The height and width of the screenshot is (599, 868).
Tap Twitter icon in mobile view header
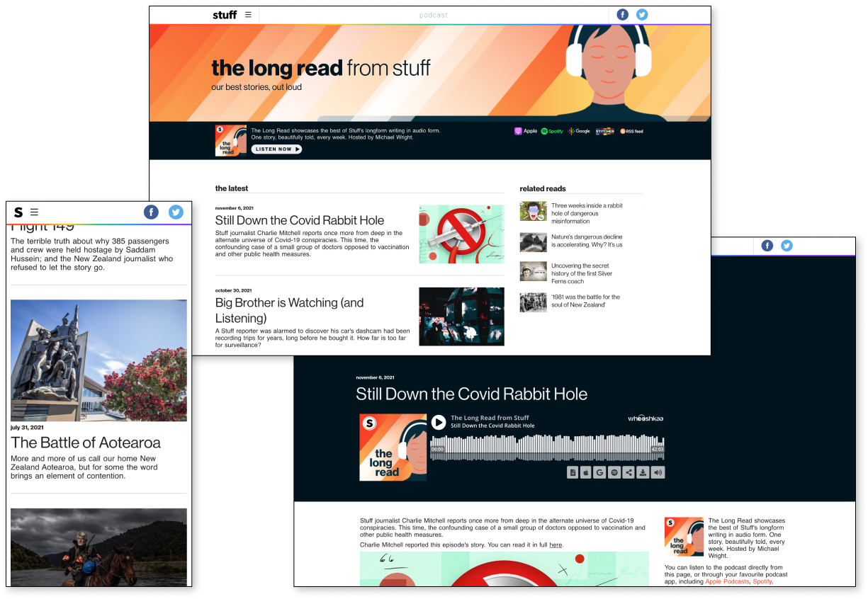click(x=176, y=212)
